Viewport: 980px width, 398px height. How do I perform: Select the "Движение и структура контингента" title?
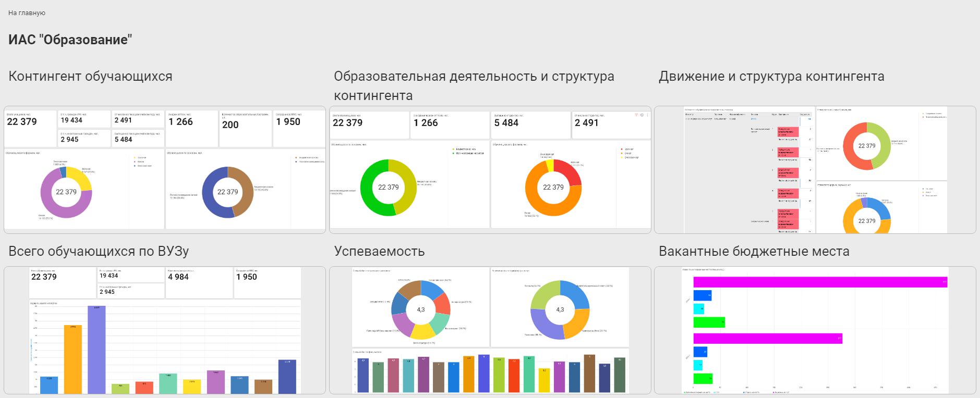771,77
